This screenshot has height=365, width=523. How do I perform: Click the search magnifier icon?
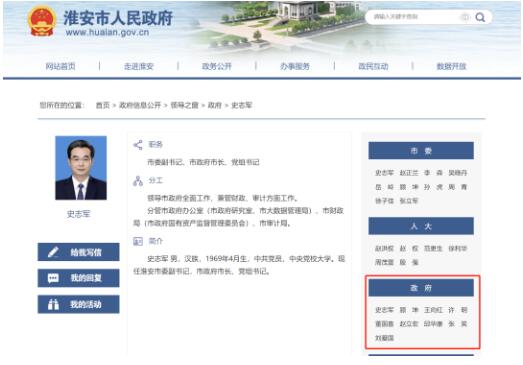(x=480, y=17)
